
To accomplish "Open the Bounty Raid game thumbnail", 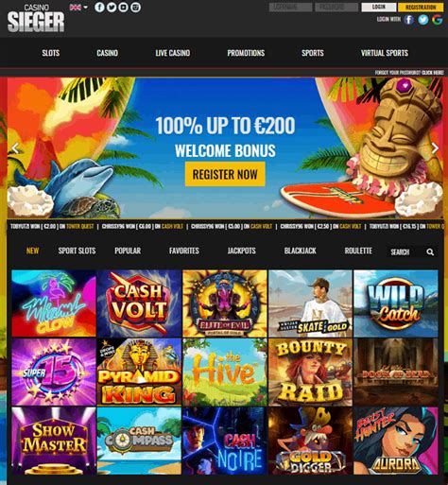I will (310, 372).
